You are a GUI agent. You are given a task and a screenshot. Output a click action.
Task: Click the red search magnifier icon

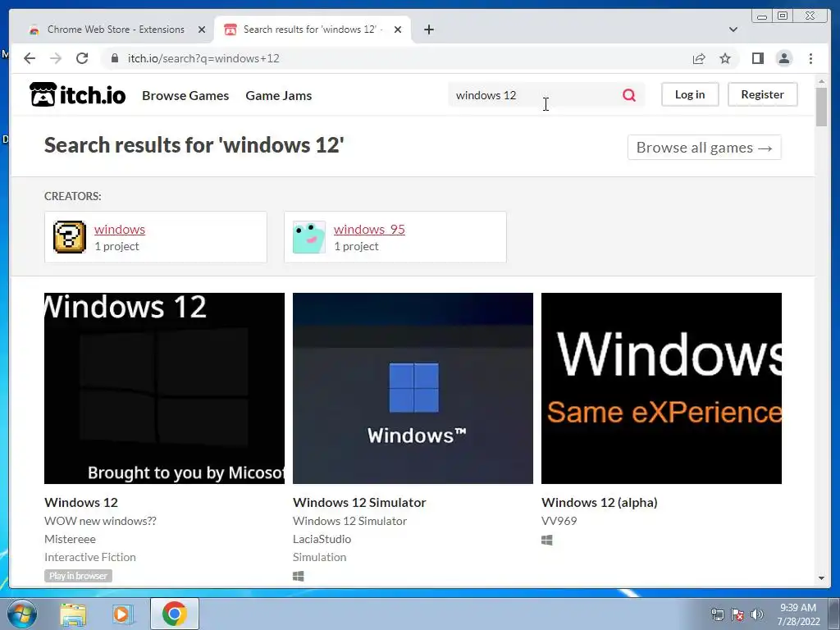coord(629,95)
